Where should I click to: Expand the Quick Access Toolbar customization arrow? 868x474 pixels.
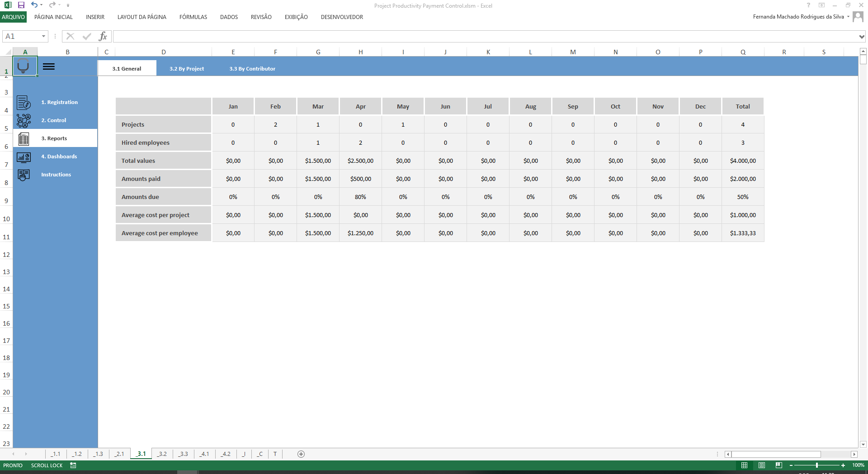tap(68, 5)
